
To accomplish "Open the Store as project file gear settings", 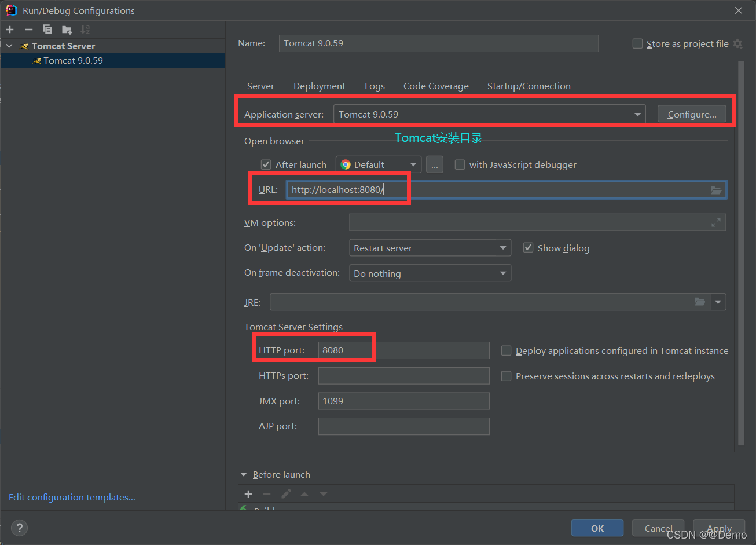I will pyautogui.click(x=737, y=43).
